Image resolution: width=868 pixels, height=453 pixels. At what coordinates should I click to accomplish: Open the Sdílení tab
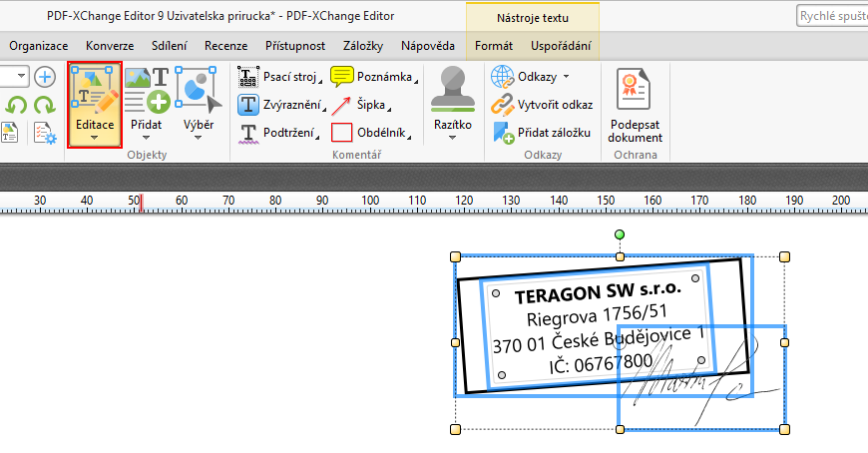click(170, 46)
